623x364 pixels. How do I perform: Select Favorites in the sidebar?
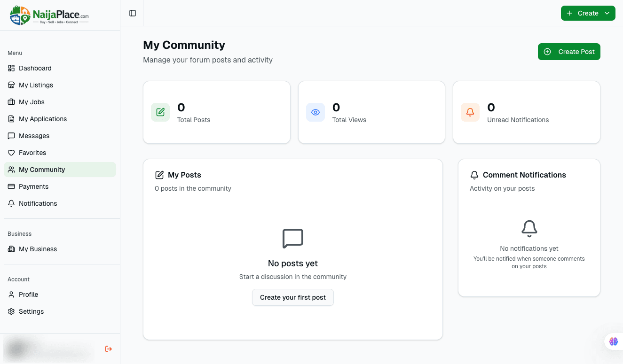[32, 153]
